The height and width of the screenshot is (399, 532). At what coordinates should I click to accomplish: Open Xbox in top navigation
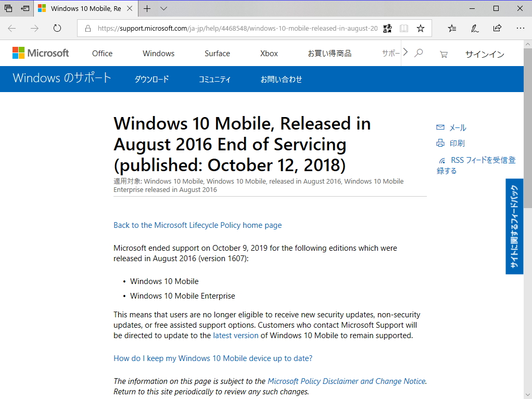269,53
